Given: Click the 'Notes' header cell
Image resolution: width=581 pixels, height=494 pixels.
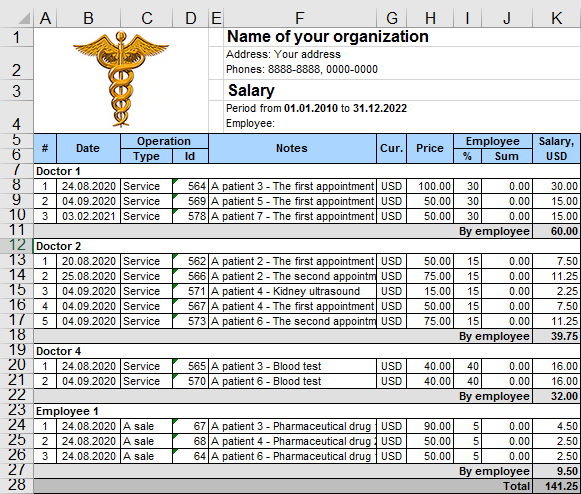Looking at the screenshot, I should tap(292, 148).
